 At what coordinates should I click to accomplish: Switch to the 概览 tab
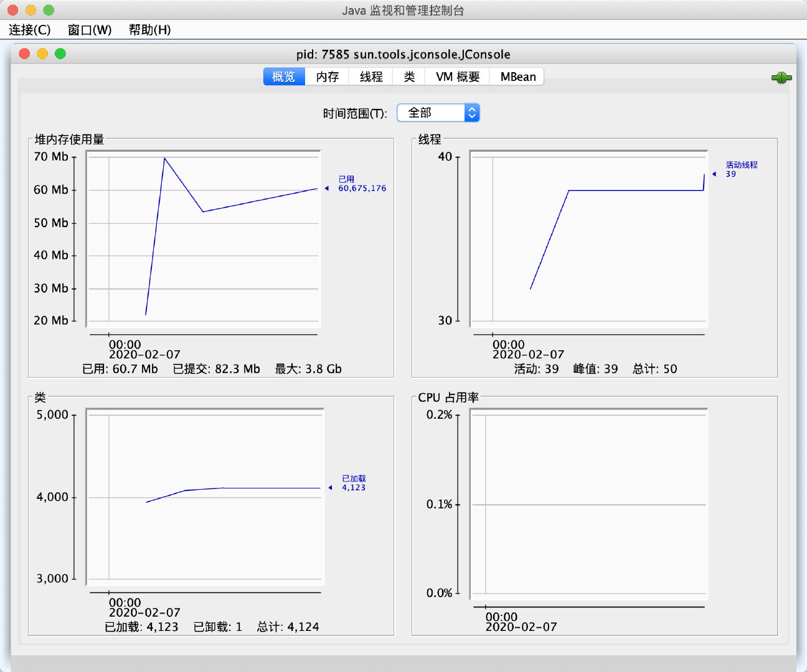coord(284,77)
